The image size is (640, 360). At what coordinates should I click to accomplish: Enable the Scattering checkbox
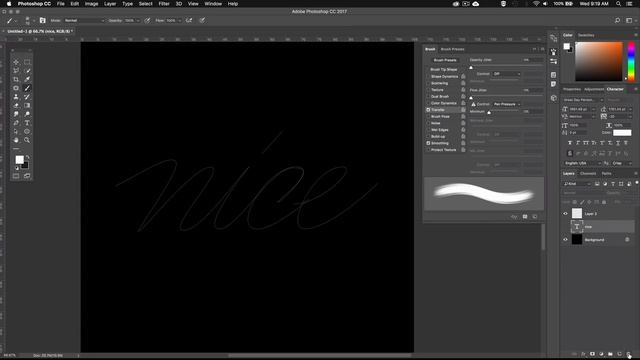pyautogui.click(x=428, y=83)
